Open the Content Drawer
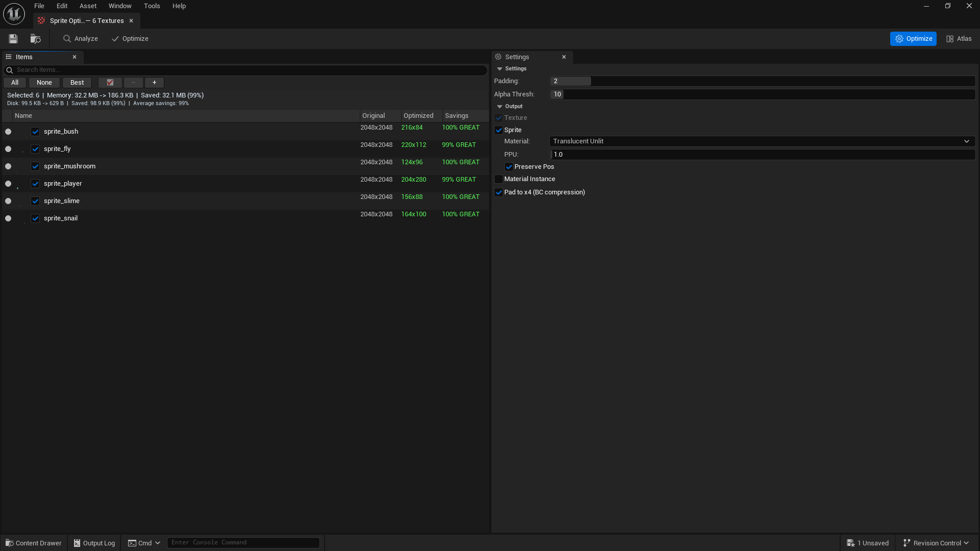 point(34,543)
